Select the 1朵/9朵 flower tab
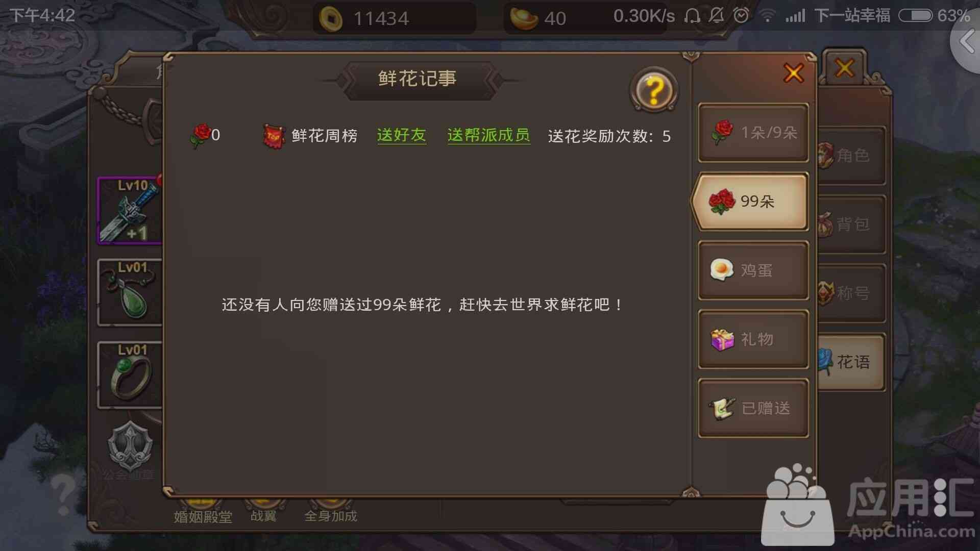Image resolution: width=980 pixels, height=551 pixels. click(x=753, y=133)
